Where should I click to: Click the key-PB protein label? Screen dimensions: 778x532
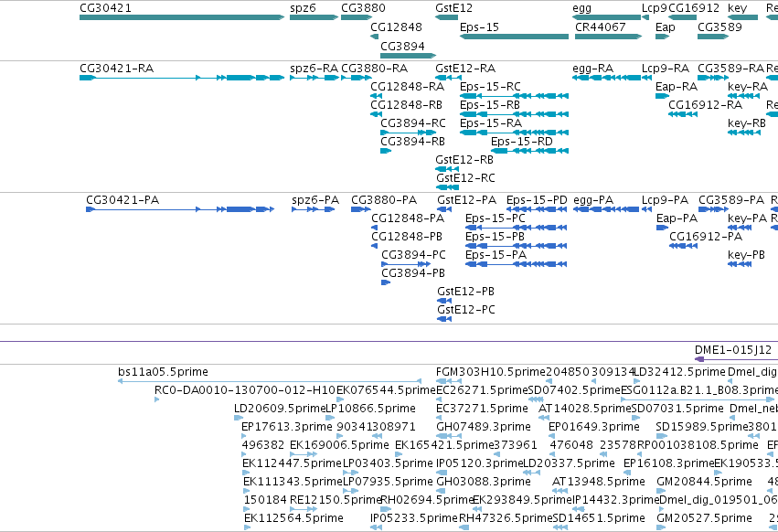coord(746,255)
